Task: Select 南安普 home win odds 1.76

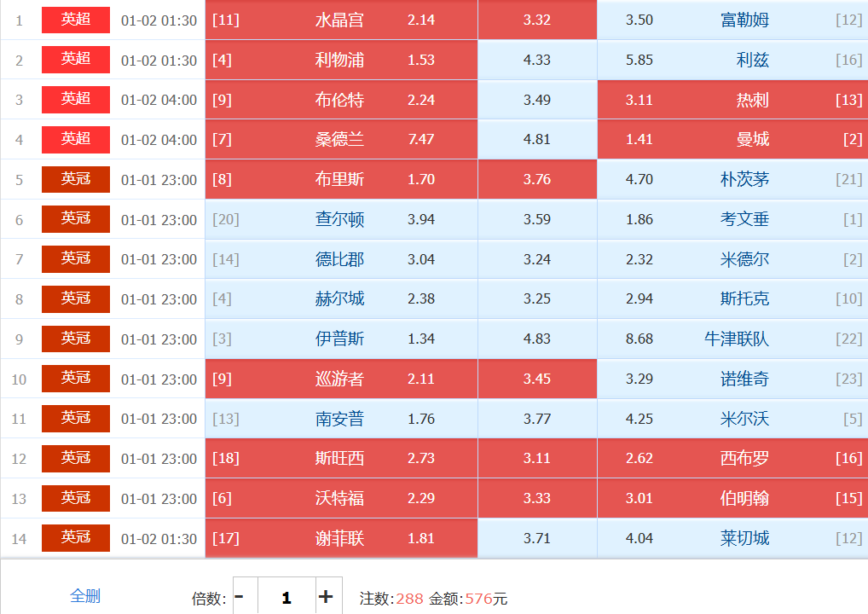Action: pos(341,419)
